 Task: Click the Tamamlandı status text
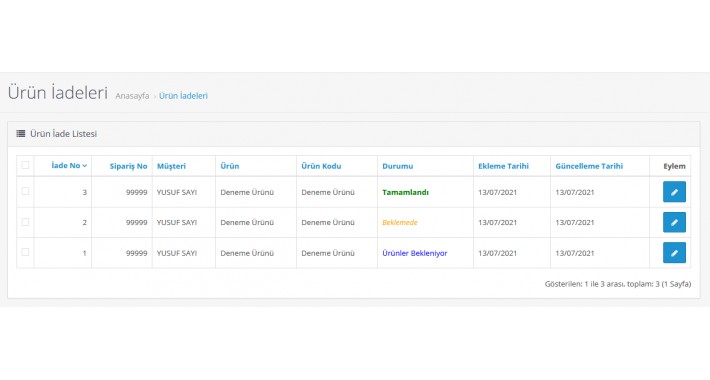tap(405, 192)
